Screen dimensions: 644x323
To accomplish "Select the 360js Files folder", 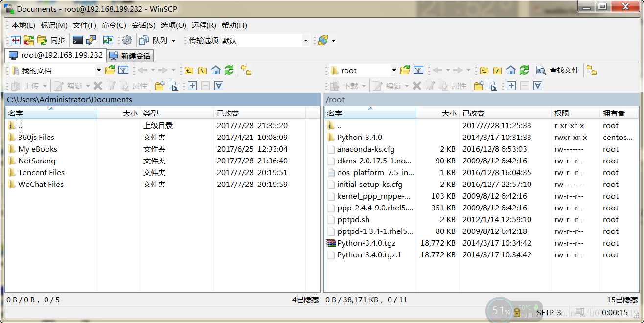I will pyautogui.click(x=36, y=138).
